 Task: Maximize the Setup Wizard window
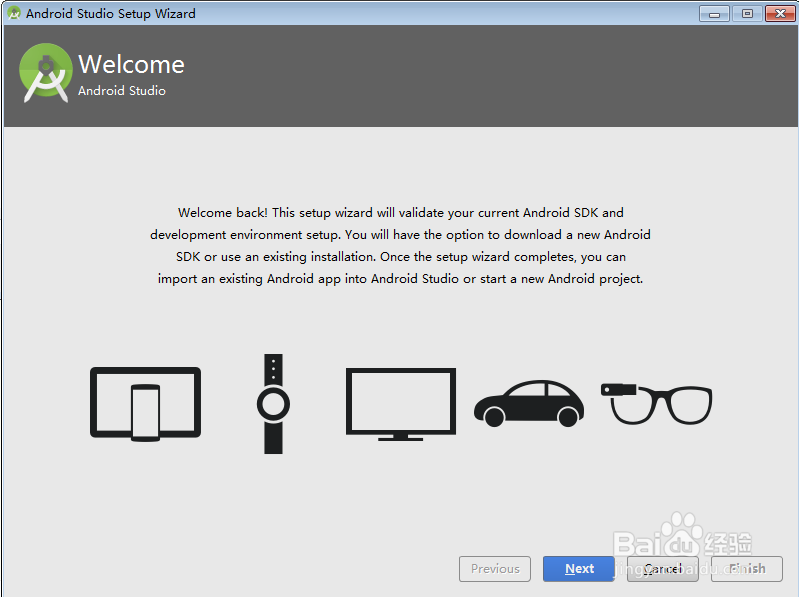click(x=747, y=14)
